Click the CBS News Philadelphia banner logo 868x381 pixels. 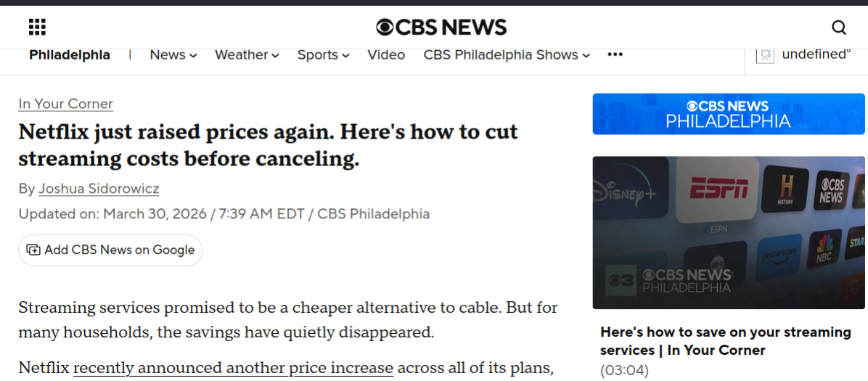pyautogui.click(x=728, y=114)
